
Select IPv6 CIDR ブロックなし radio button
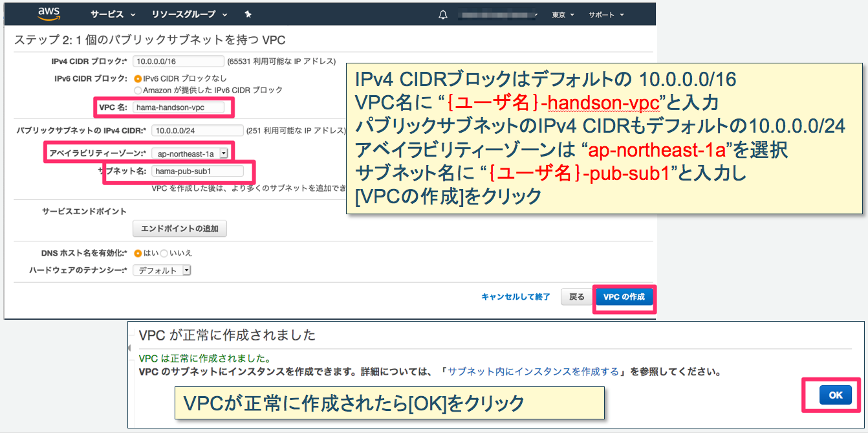[138, 78]
